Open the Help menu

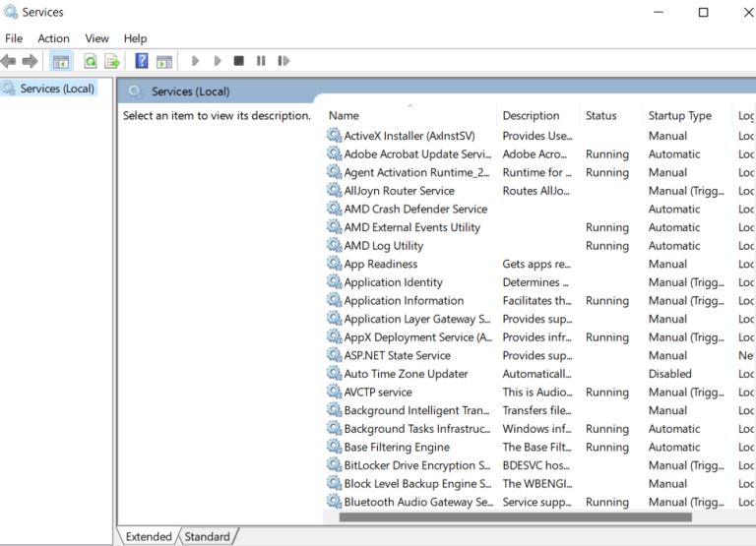pos(135,38)
